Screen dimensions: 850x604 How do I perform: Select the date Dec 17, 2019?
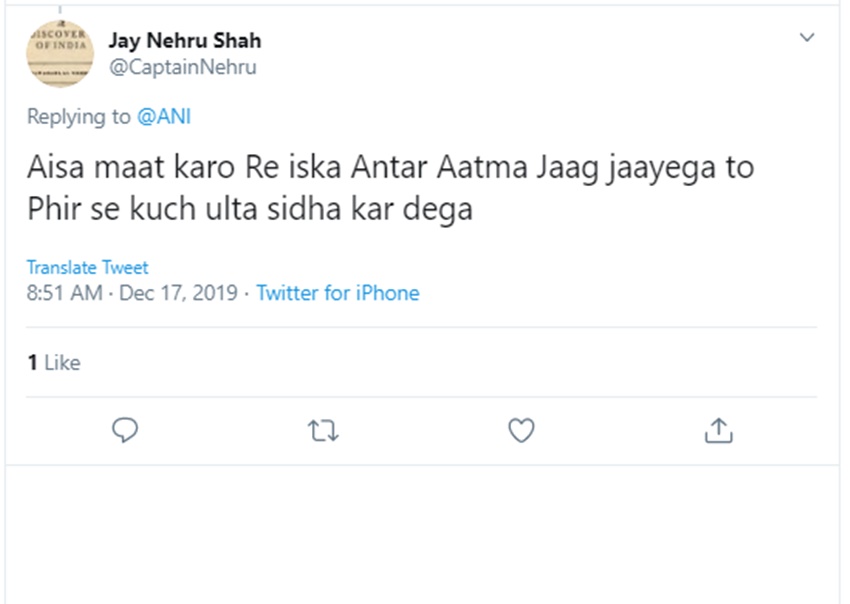[178, 293]
